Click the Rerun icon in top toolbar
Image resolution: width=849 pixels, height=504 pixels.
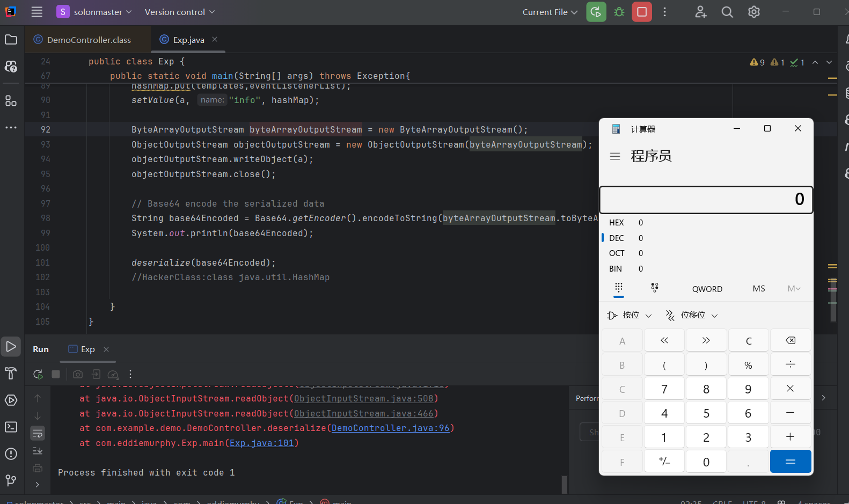pos(596,12)
